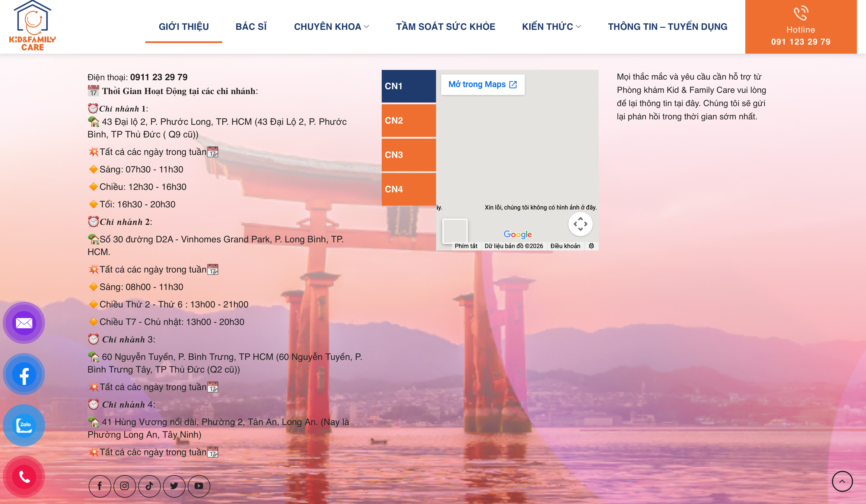Switch to the CN2 branch map tab
Image resolution: width=866 pixels, height=504 pixels.
click(x=409, y=121)
